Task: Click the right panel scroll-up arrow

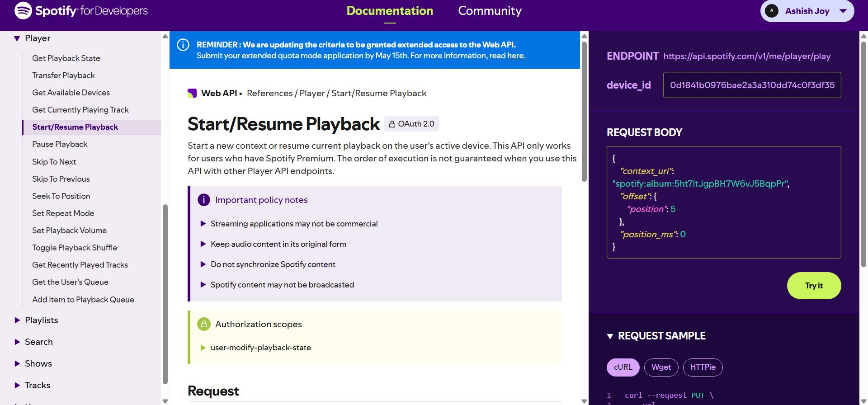Action: point(863,36)
